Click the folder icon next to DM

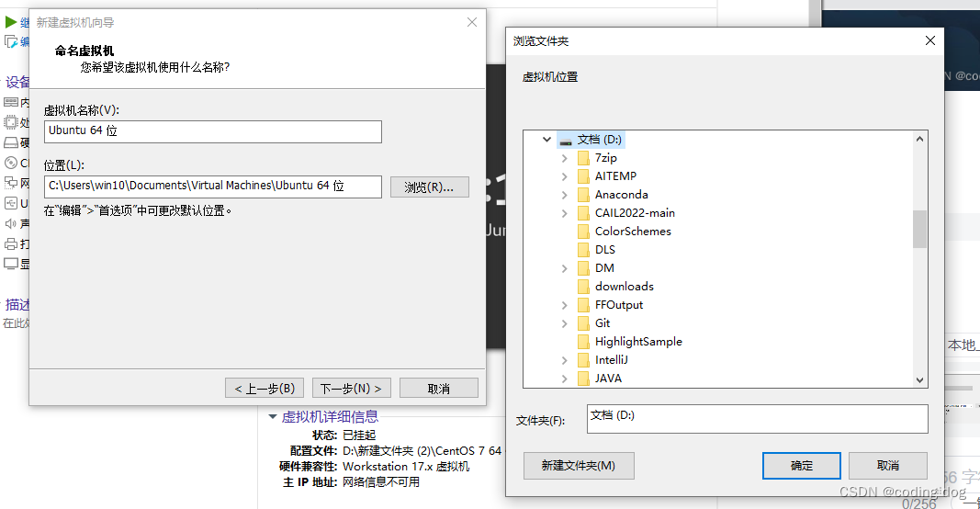point(583,267)
